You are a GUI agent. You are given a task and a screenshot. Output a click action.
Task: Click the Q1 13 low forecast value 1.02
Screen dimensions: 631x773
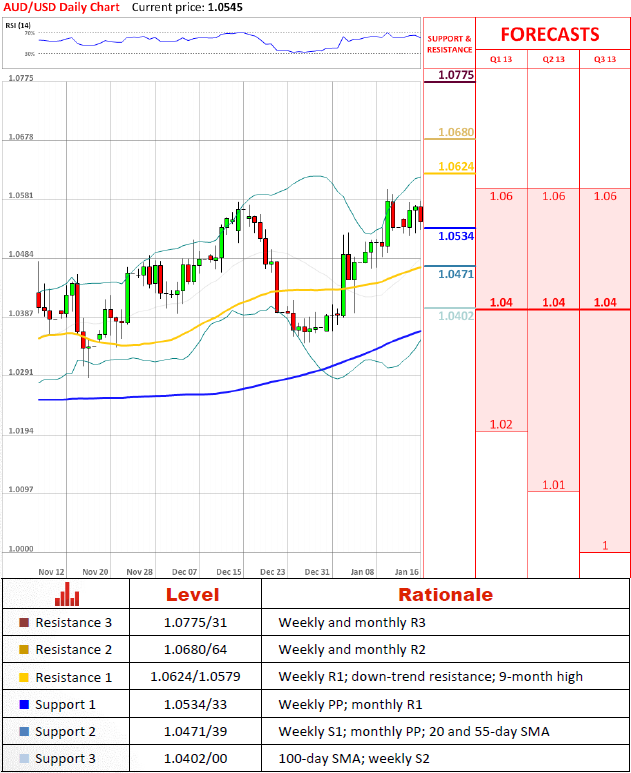pyautogui.click(x=501, y=424)
